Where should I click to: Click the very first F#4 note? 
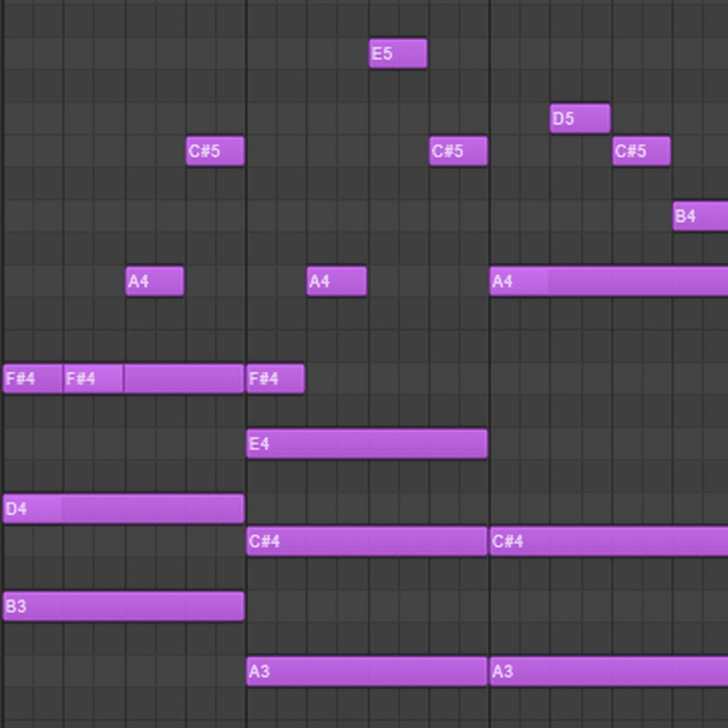pyautogui.click(x=33, y=379)
